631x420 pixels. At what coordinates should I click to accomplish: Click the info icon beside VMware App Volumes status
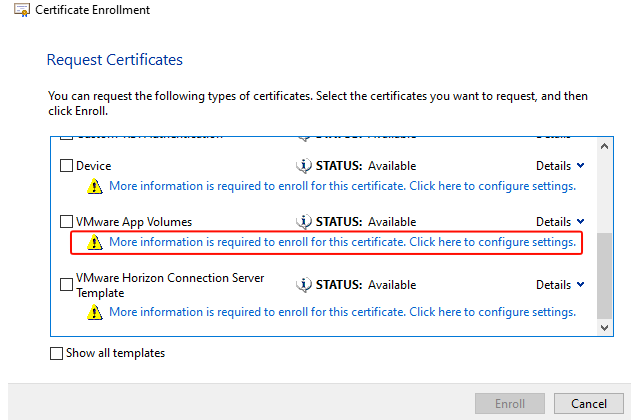(x=304, y=221)
